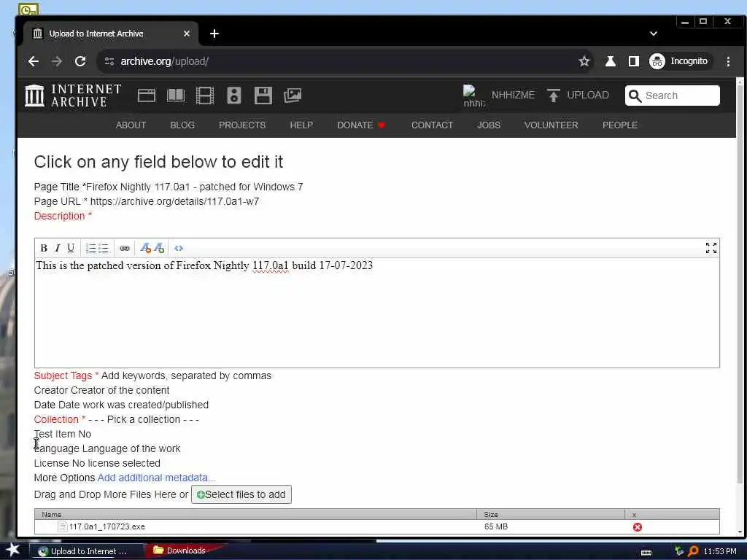Open the Software floppy disk icon
Viewport: 747px width, 560px height.
pos(263,96)
